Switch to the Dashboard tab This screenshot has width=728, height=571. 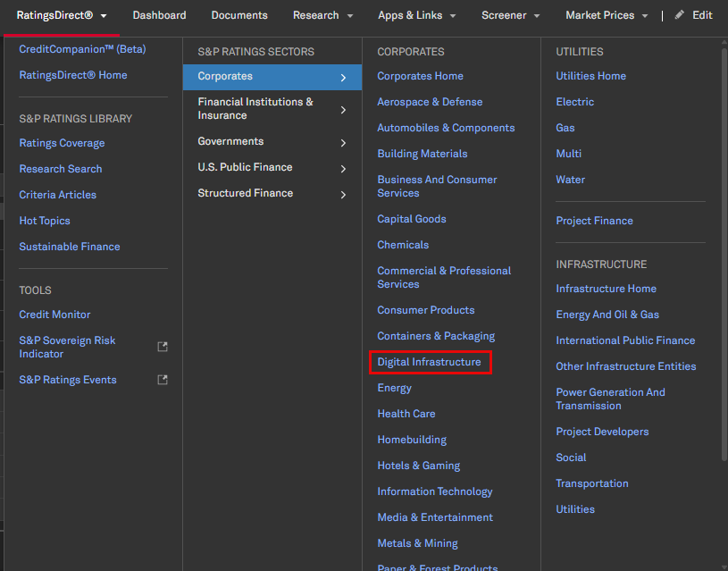[x=159, y=15]
